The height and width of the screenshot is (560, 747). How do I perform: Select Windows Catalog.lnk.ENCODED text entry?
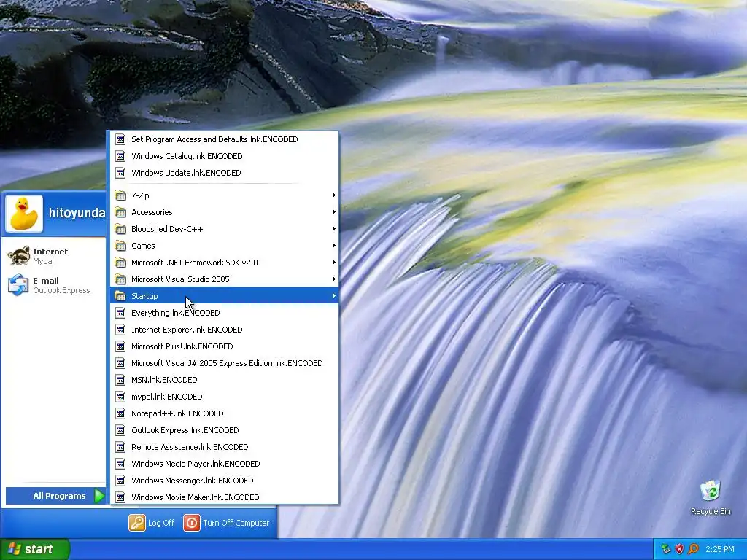(187, 156)
